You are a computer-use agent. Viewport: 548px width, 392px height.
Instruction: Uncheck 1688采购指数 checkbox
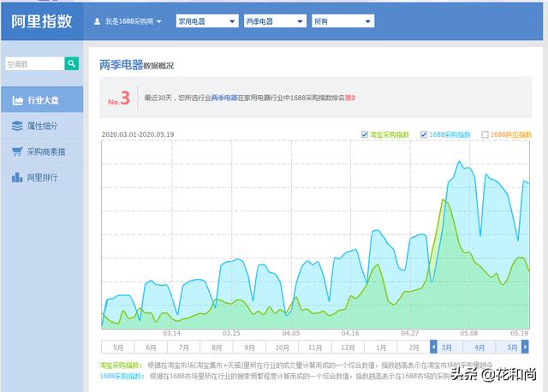pyautogui.click(x=424, y=134)
